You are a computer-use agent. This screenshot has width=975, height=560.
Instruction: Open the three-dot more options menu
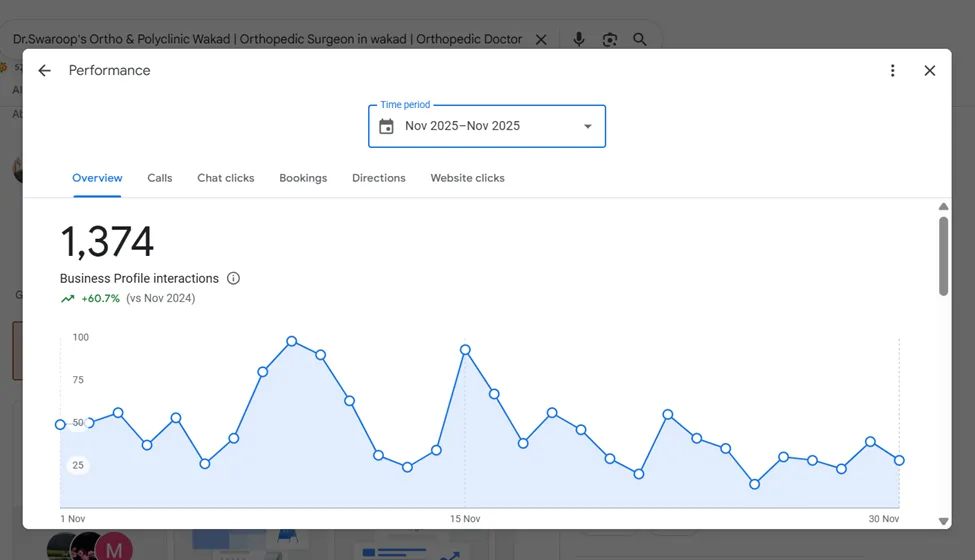click(892, 71)
